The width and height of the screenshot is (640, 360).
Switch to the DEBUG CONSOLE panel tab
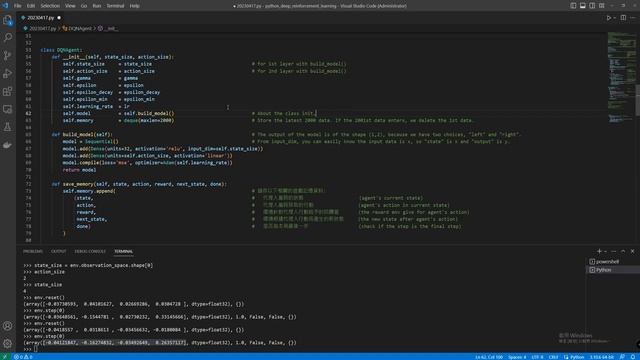click(90, 251)
